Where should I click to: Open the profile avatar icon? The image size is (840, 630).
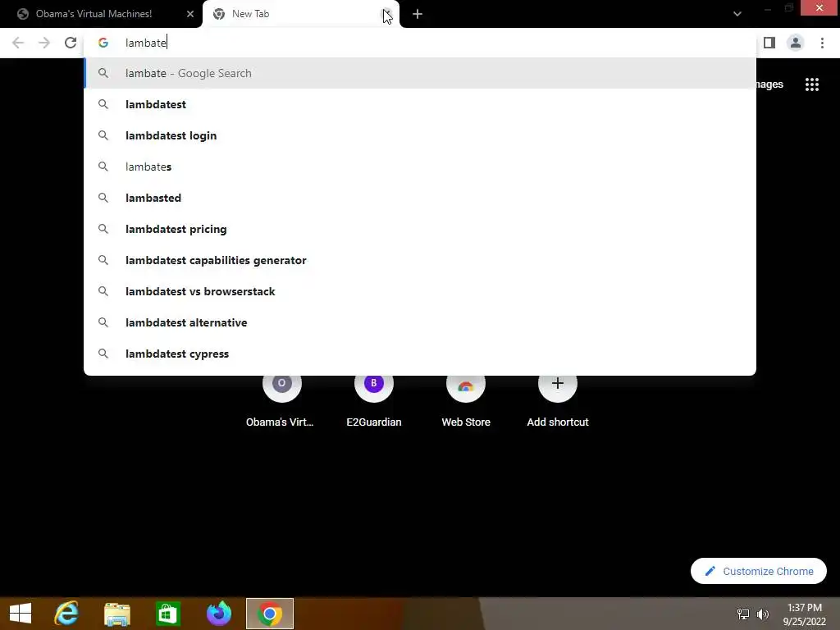click(x=796, y=43)
